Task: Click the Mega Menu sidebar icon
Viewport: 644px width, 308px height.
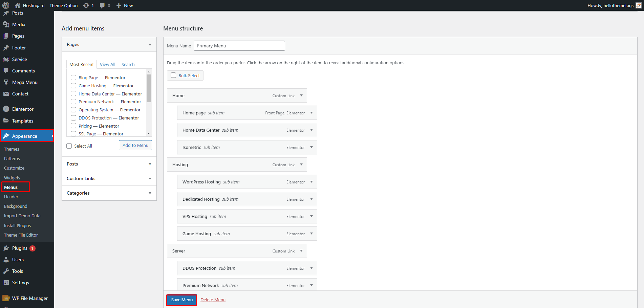Action: click(x=6, y=82)
